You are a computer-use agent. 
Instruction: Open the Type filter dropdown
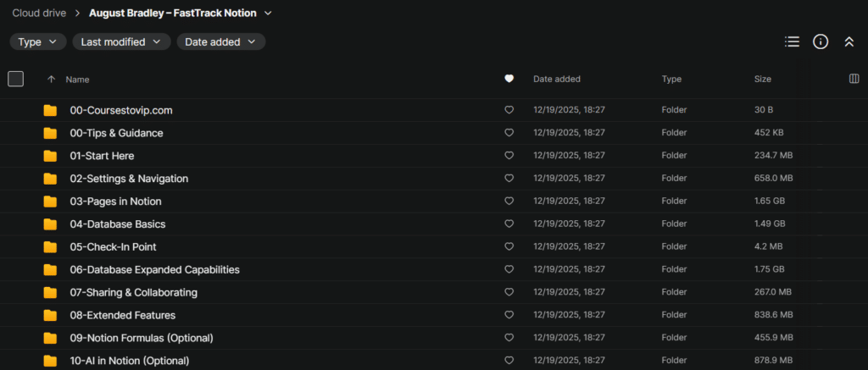pyautogui.click(x=38, y=41)
